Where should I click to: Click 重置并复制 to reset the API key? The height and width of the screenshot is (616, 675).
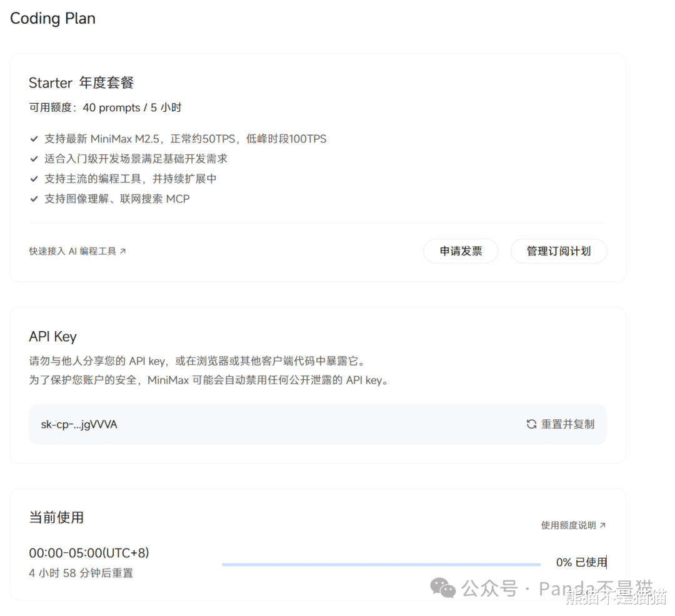561,424
